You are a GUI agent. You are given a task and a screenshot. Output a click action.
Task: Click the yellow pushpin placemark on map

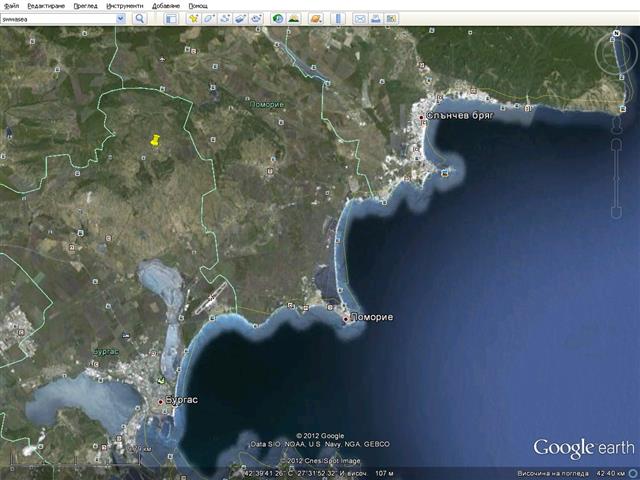(154, 142)
